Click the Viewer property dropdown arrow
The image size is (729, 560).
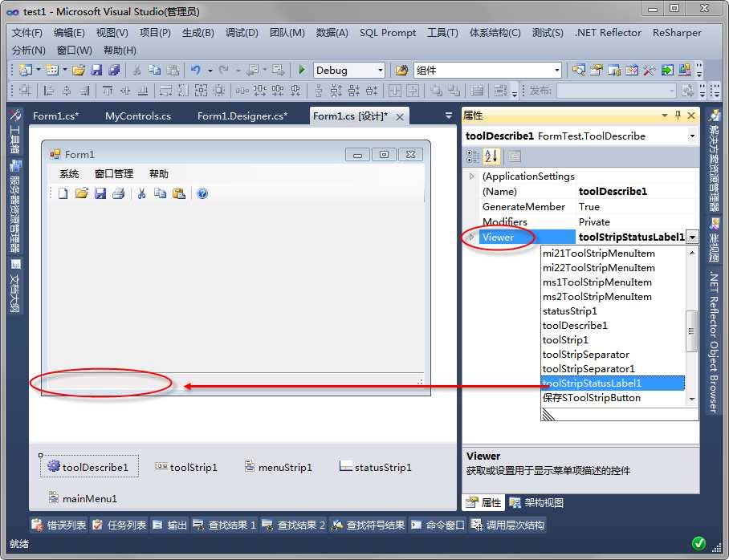click(x=693, y=237)
